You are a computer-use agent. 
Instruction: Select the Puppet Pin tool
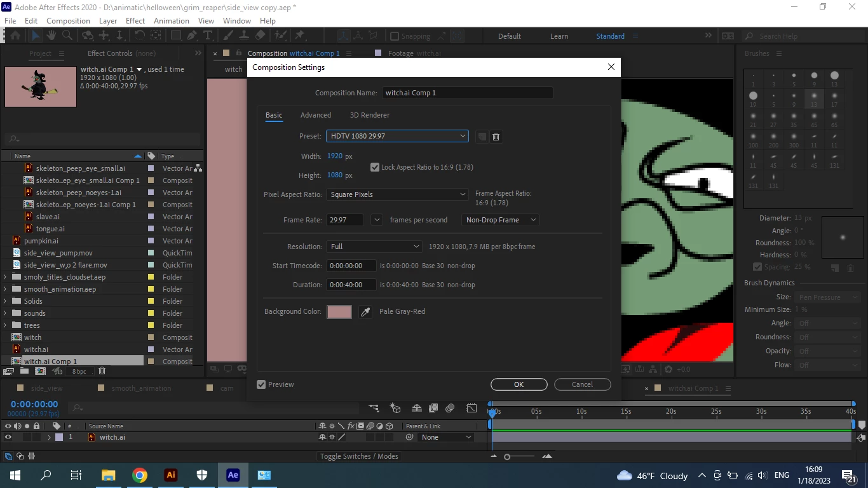pos(299,36)
